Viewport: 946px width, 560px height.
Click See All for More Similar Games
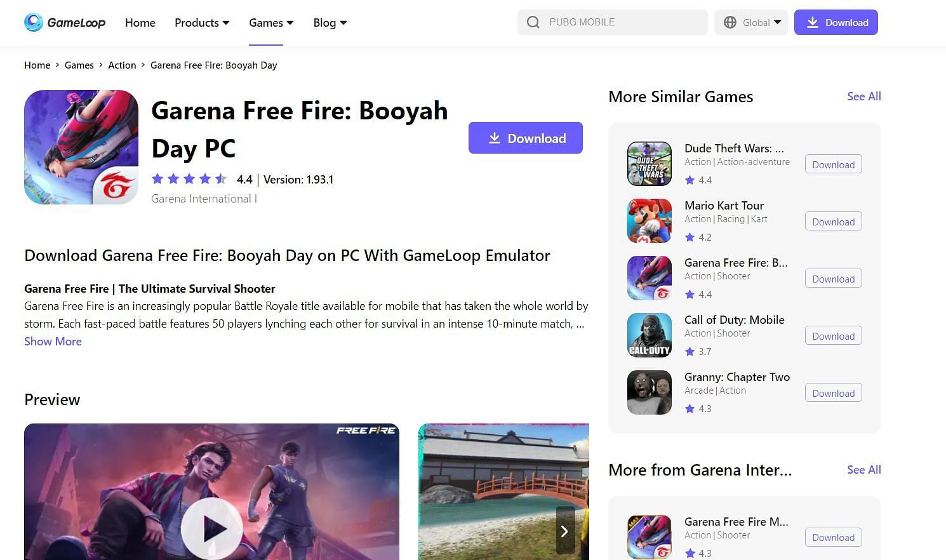tap(864, 97)
